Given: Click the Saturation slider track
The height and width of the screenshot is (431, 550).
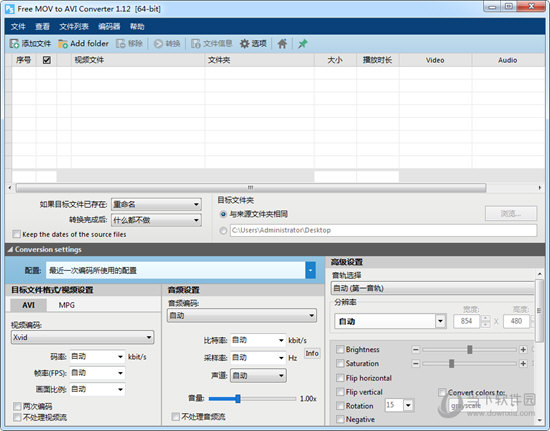Looking at the screenshot, I should pos(469,363).
